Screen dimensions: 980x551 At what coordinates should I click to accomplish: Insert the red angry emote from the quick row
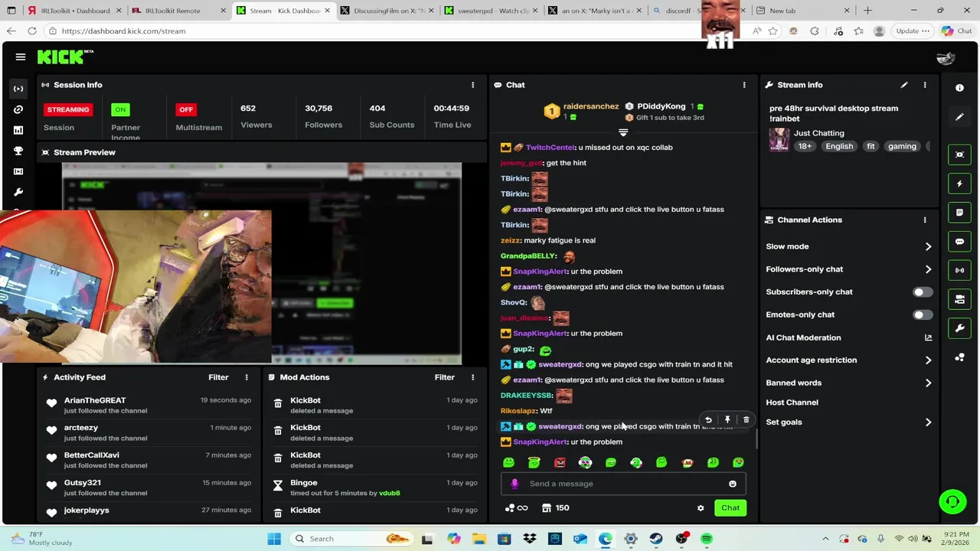click(560, 462)
